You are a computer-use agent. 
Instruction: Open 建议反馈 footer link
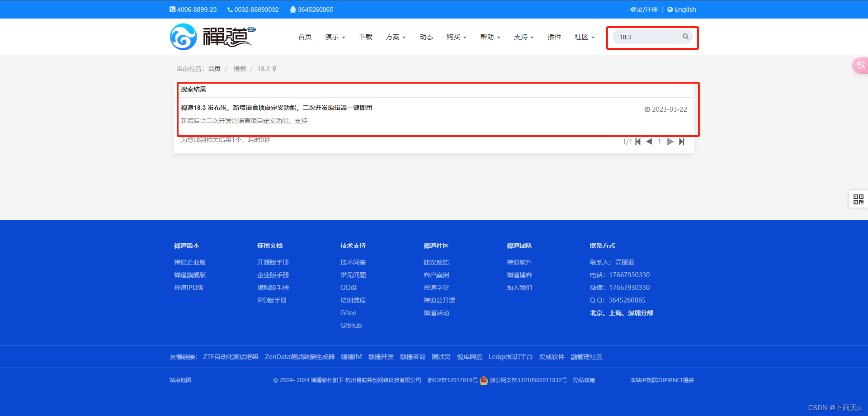(436, 262)
